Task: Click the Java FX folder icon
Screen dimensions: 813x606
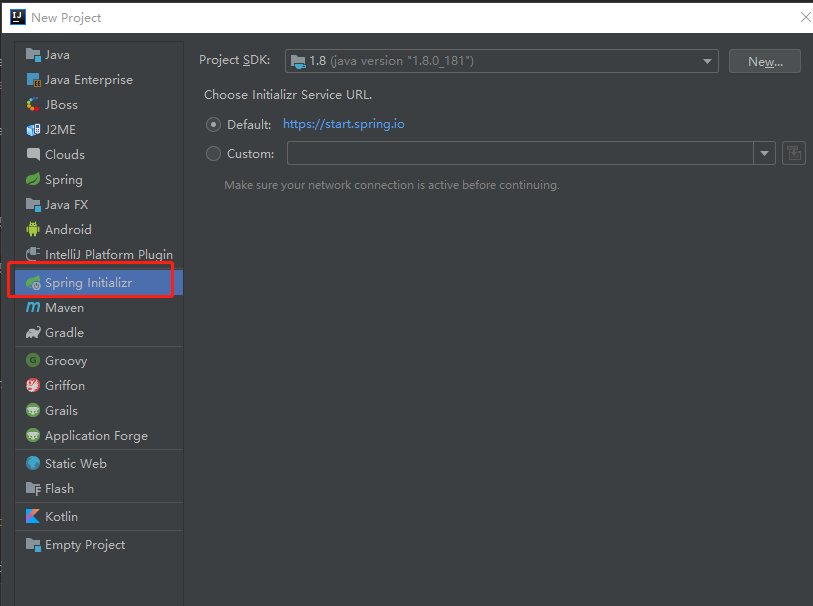Action: click(x=33, y=204)
